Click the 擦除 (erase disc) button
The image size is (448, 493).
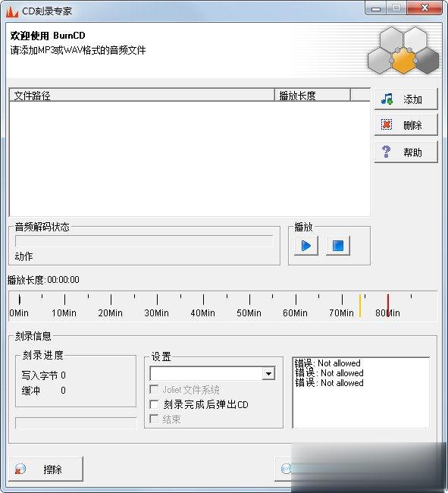pos(46,469)
